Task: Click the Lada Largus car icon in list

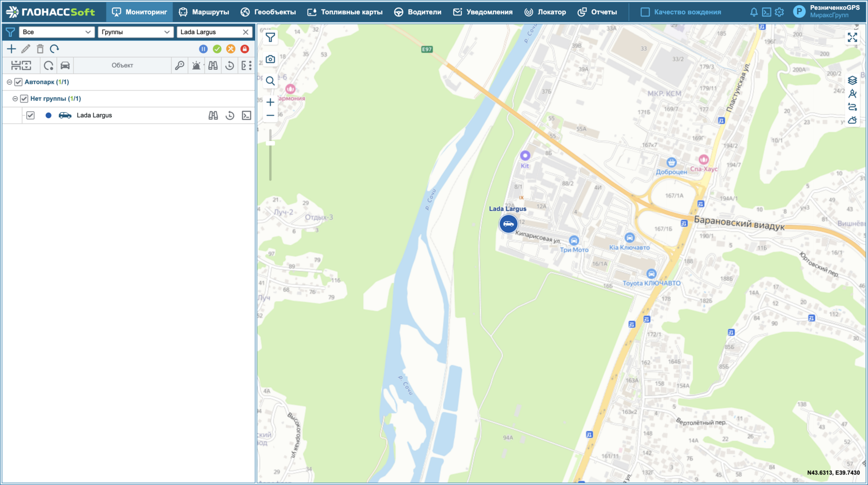Action: (65, 115)
